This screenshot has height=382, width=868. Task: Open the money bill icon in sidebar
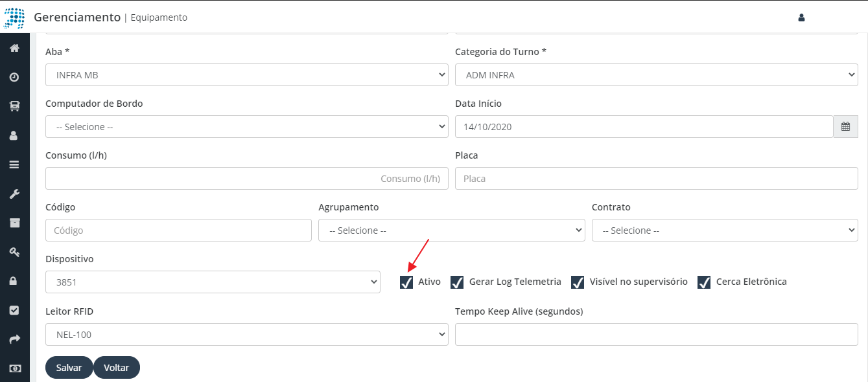point(14,368)
